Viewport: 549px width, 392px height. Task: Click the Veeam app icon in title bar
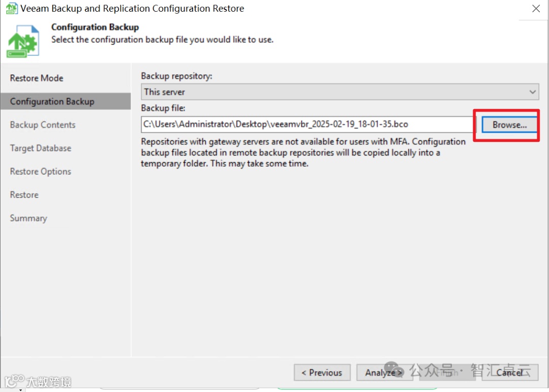point(12,8)
